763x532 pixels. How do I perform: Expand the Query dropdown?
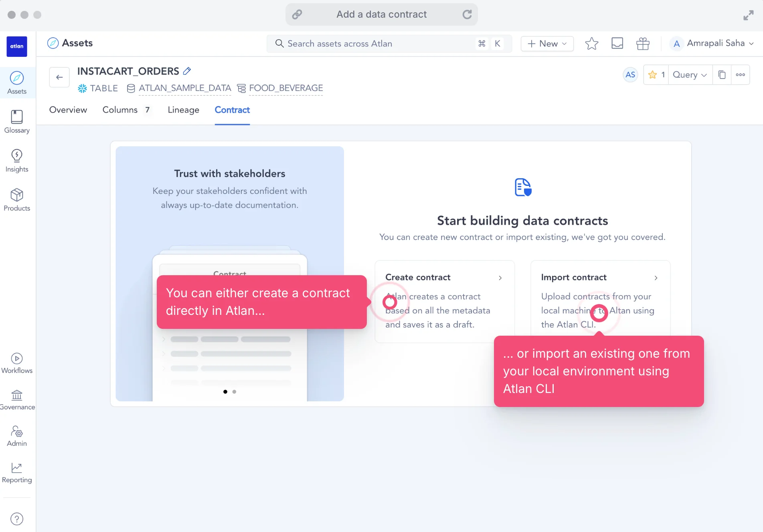(x=689, y=75)
